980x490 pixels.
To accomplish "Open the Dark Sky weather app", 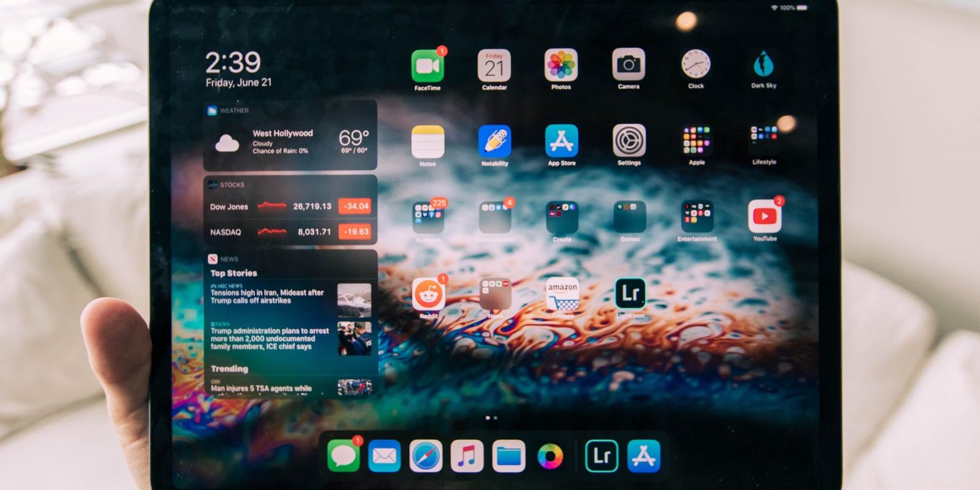I will point(763,64).
